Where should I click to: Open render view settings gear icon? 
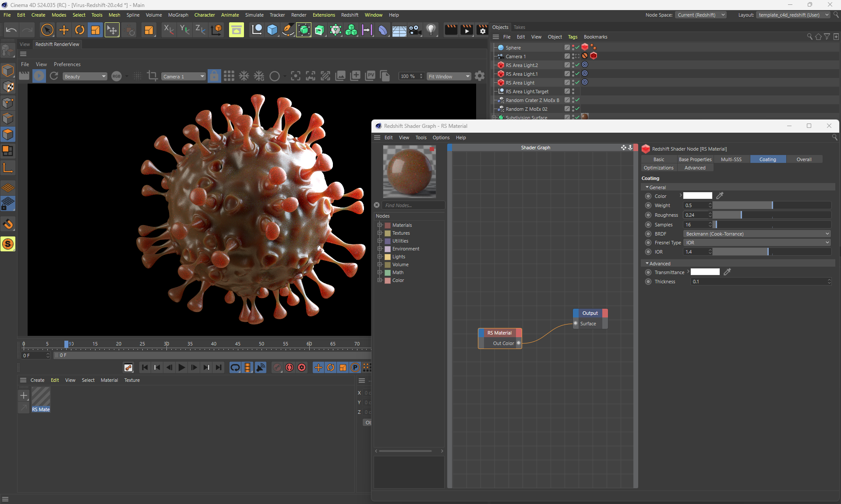click(480, 76)
